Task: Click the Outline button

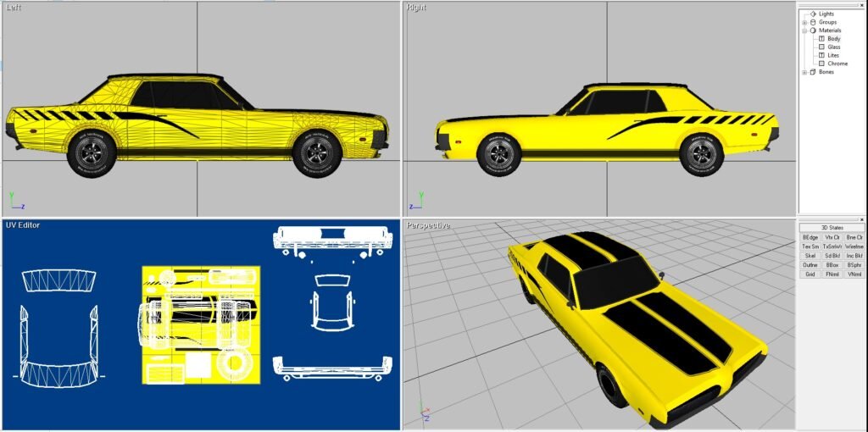Action: pyautogui.click(x=810, y=265)
